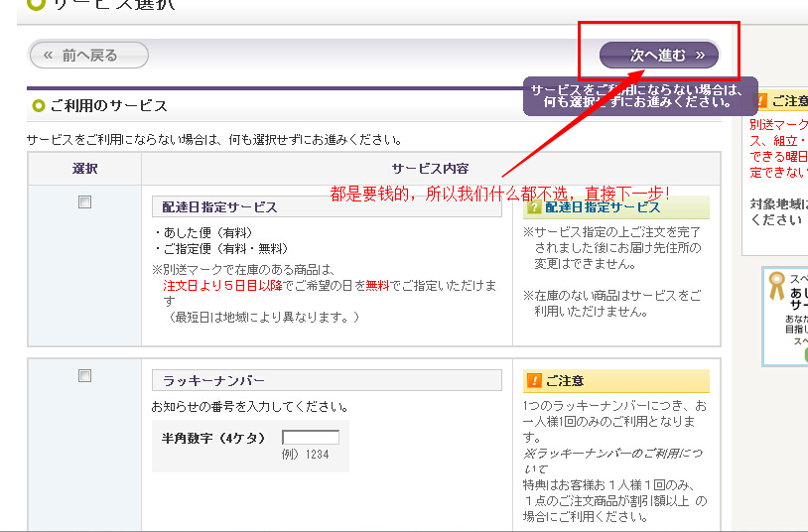Screen dimensions: 808x532
Task: Go back with 前へ戻る button
Action: [x=89, y=56]
